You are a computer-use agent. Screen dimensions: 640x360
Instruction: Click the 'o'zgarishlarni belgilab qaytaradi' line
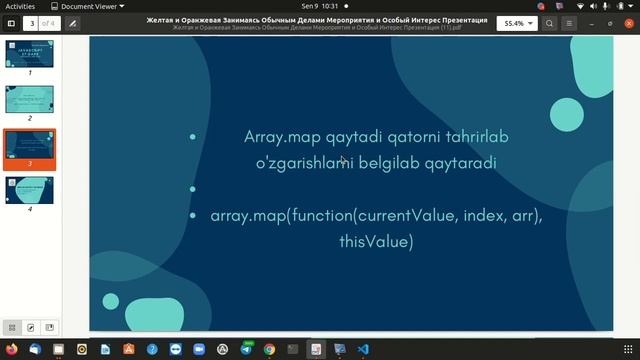coord(376,163)
